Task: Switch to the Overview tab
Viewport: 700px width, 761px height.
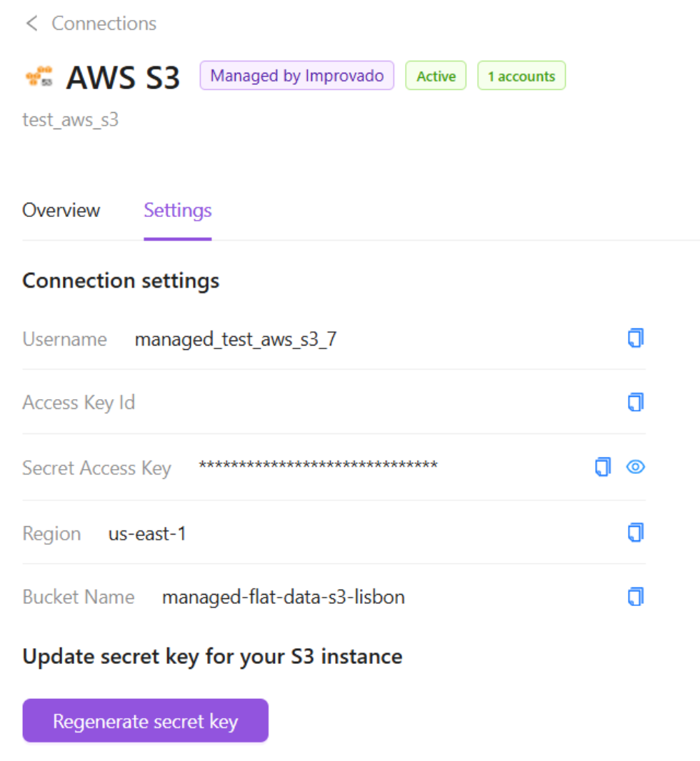Action: (61, 211)
